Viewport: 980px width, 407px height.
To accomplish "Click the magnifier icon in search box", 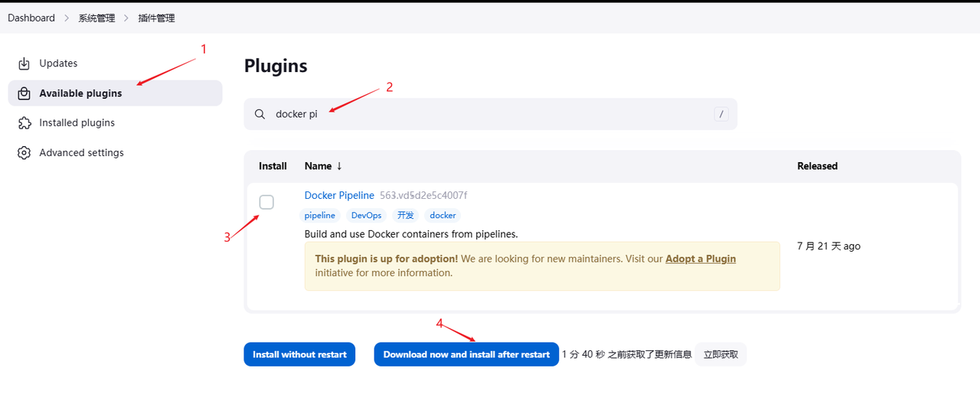I will tap(260, 114).
